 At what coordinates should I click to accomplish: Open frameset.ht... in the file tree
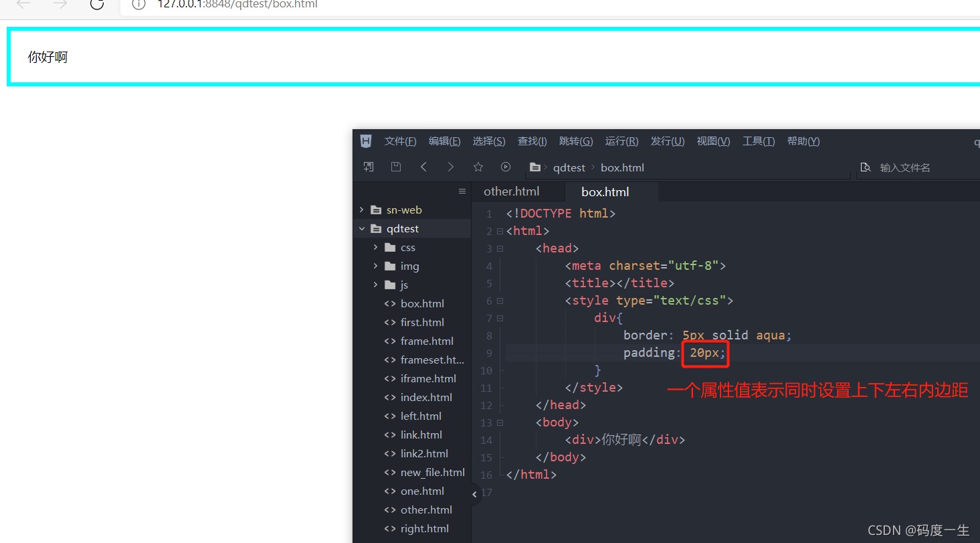432,360
